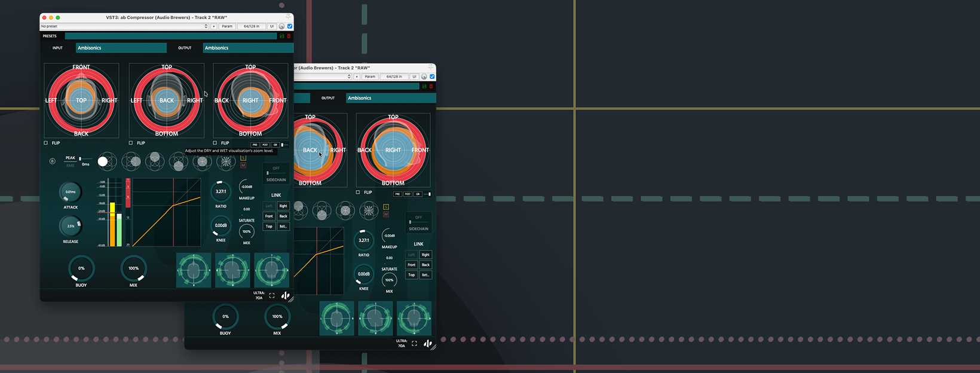Click the BUOY knob showing 0% in front window
This screenshot has width=980, height=373.
click(x=81, y=268)
